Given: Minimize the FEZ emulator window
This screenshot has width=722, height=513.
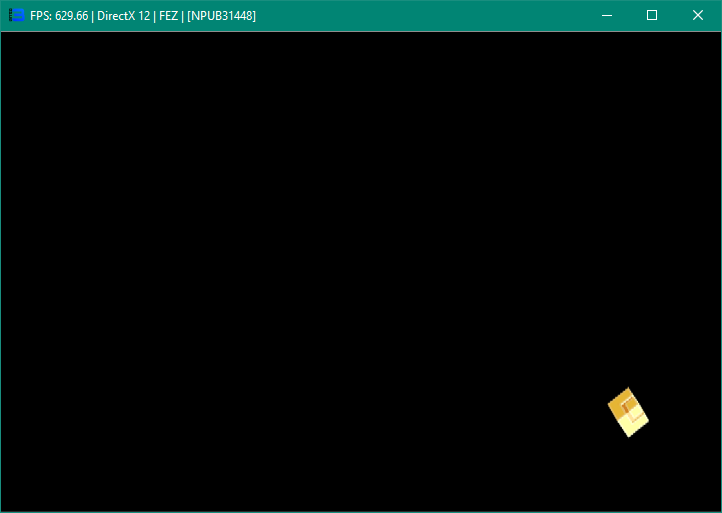Looking at the screenshot, I should coord(607,16).
